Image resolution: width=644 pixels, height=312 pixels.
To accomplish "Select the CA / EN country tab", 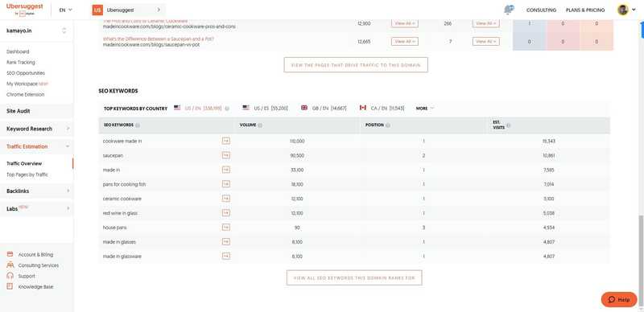I will pyautogui.click(x=382, y=108).
